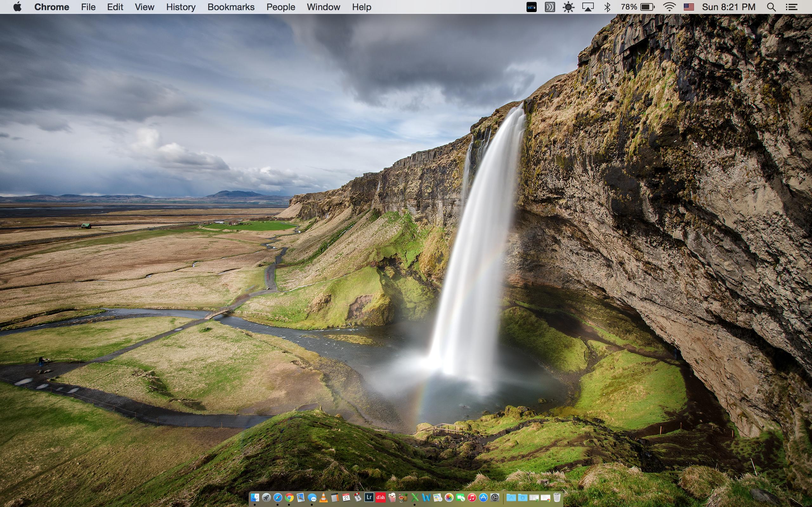Open Lightroom from the Dock
Image resolution: width=812 pixels, height=507 pixels.
[x=369, y=497]
